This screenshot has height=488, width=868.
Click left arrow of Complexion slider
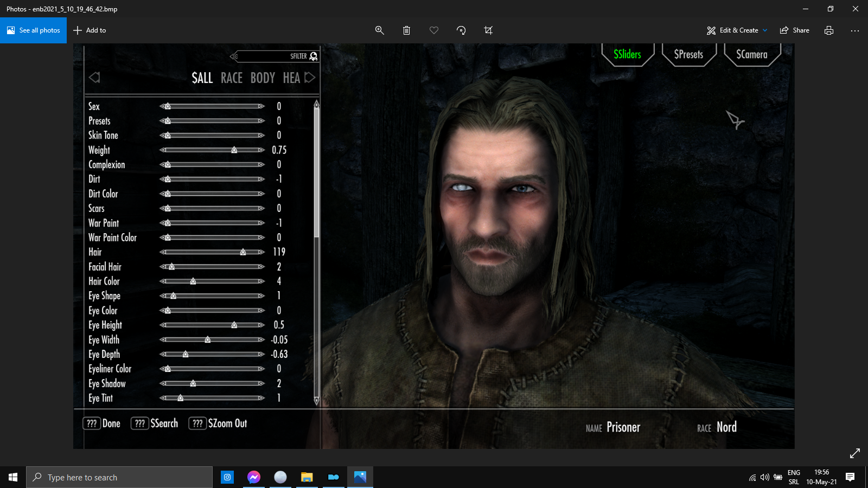point(162,165)
